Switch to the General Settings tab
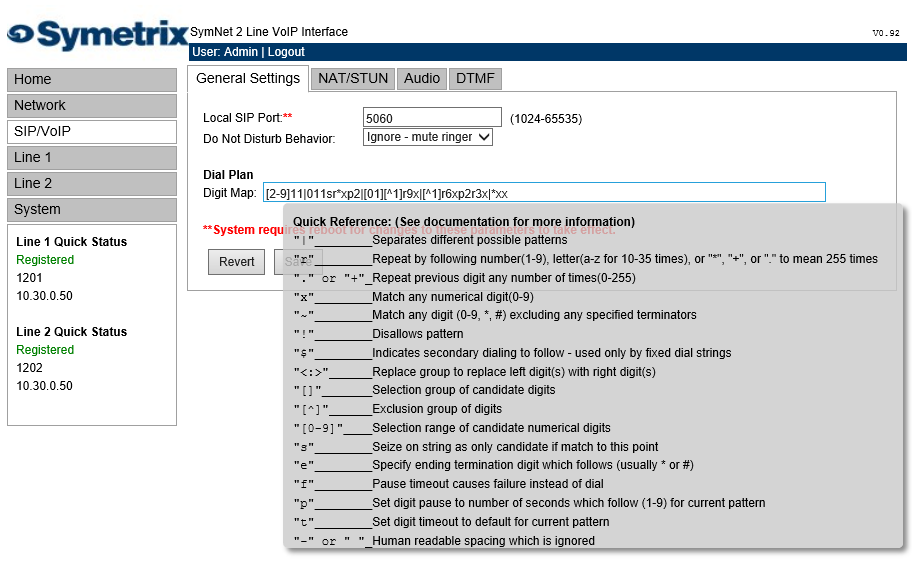The image size is (912, 561). pyautogui.click(x=248, y=78)
